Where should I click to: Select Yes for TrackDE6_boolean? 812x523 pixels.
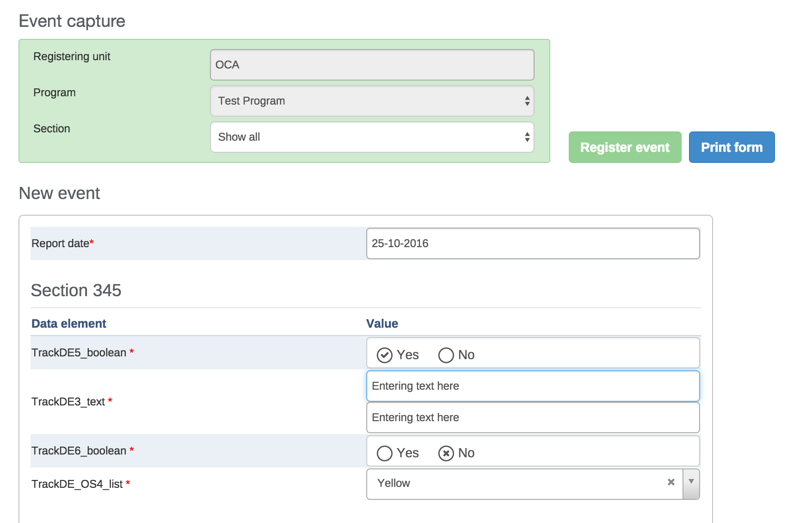(x=385, y=453)
